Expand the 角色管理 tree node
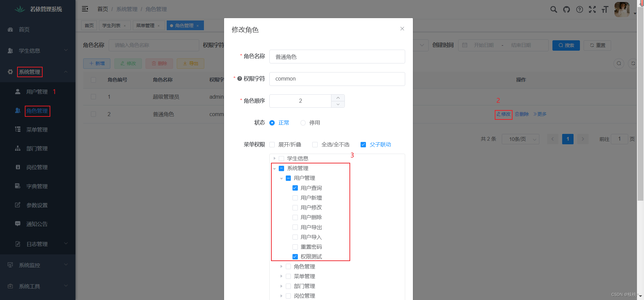The width and height of the screenshot is (644, 300). click(x=281, y=266)
